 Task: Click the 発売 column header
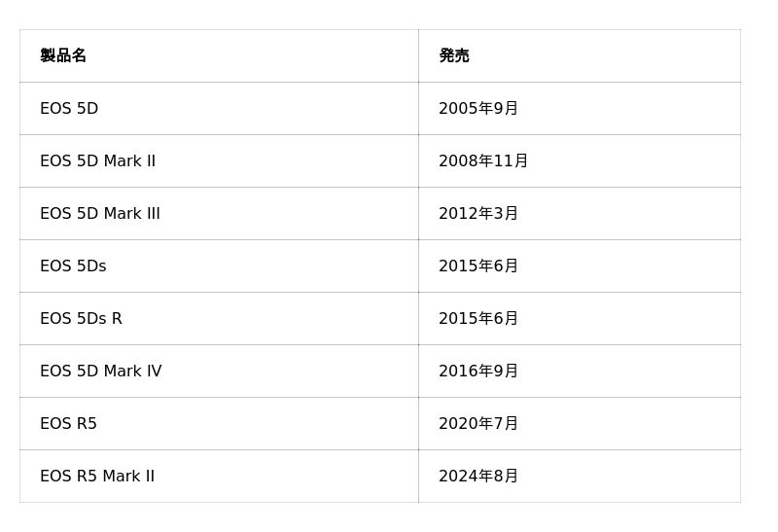454,56
